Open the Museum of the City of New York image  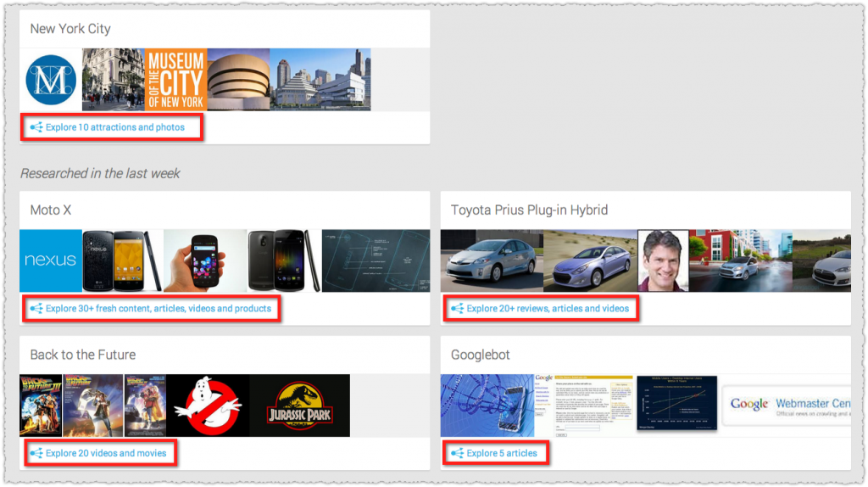click(176, 80)
